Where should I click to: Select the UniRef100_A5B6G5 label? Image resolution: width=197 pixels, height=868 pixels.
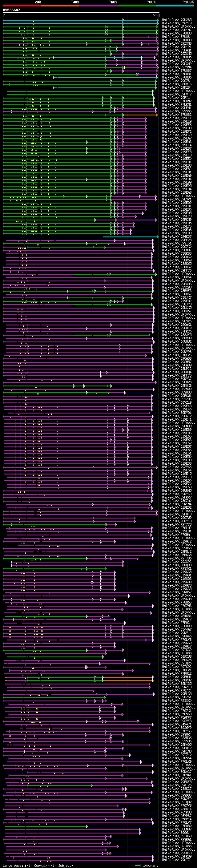click(177, 555)
